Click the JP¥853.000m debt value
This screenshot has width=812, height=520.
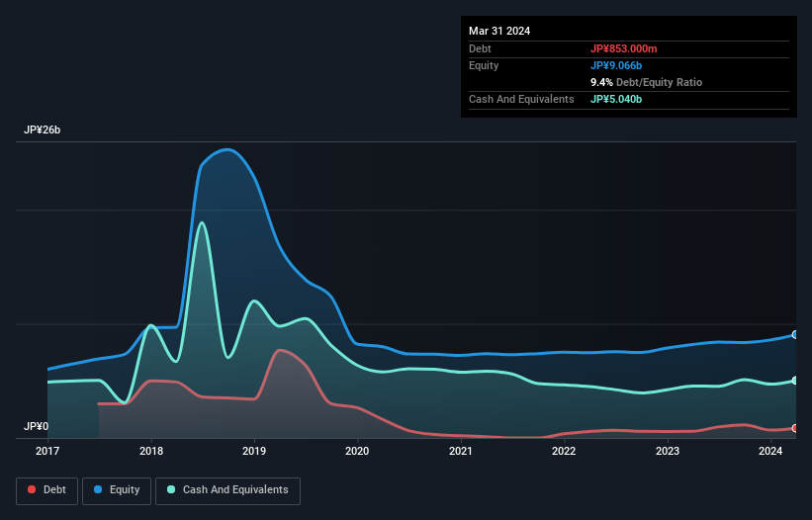[623, 48]
